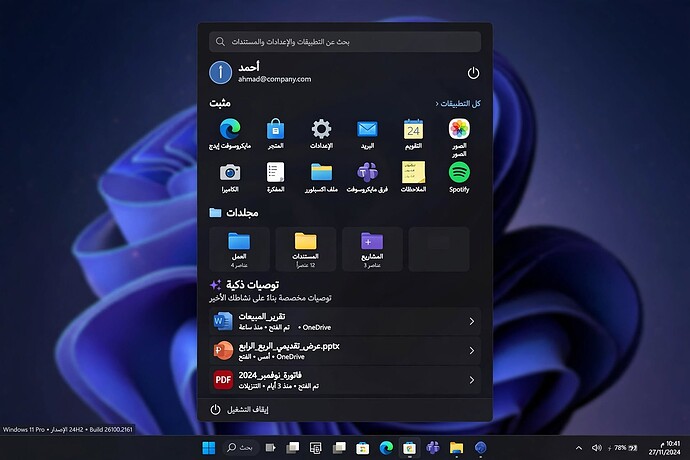Viewport: 690px width, 460px height.
Task: Open the Calendar (التقويم) pinned app
Action: [413, 129]
